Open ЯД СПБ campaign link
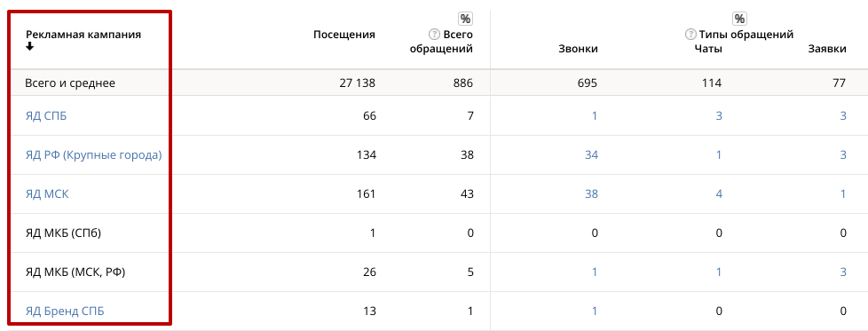868x331 pixels. pyautogui.click(x=46, y=116)
